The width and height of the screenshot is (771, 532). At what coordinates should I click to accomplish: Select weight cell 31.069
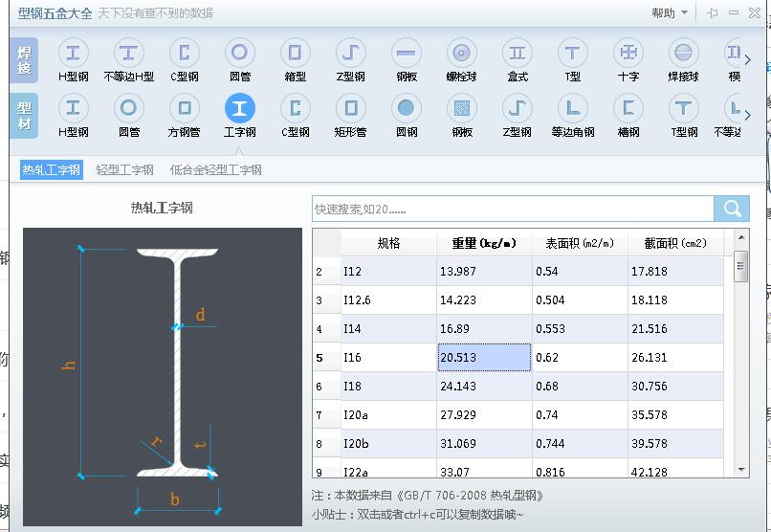(484, 444)
